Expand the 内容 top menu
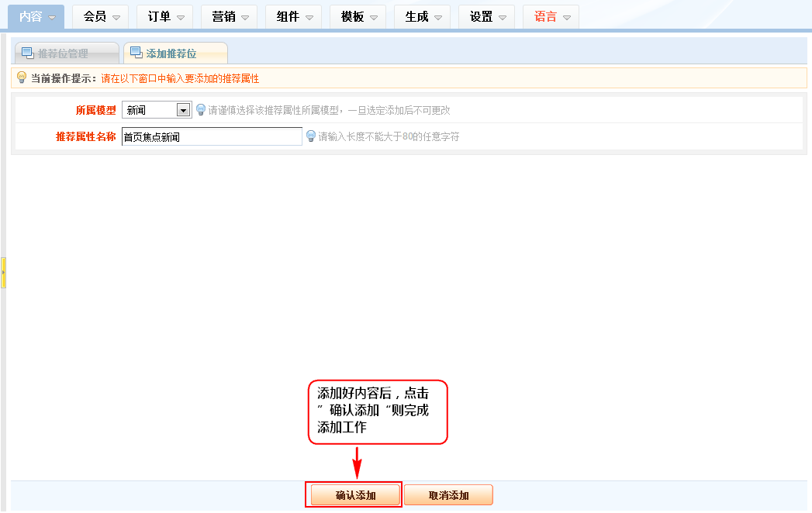This screenshot has width=812, height=513. 37,16
